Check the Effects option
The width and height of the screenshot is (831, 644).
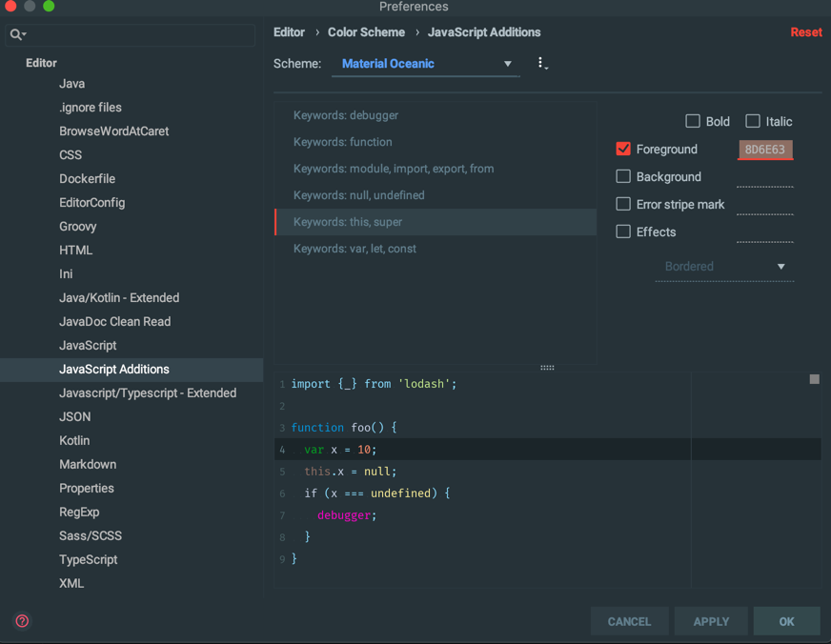624,231
